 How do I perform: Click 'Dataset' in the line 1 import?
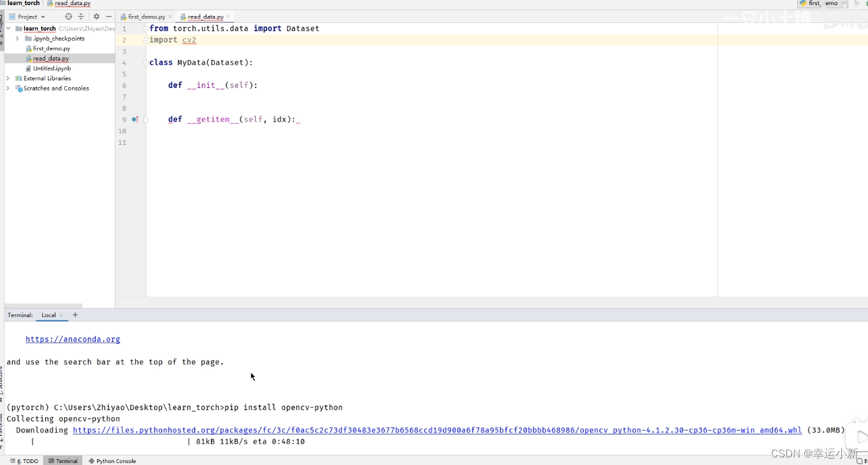point(303,29)
